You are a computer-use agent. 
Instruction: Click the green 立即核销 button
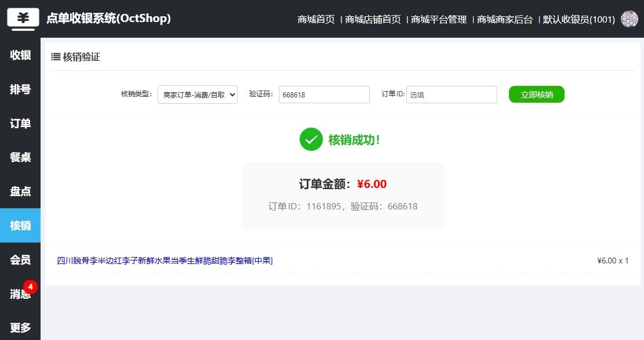[536, 95]
